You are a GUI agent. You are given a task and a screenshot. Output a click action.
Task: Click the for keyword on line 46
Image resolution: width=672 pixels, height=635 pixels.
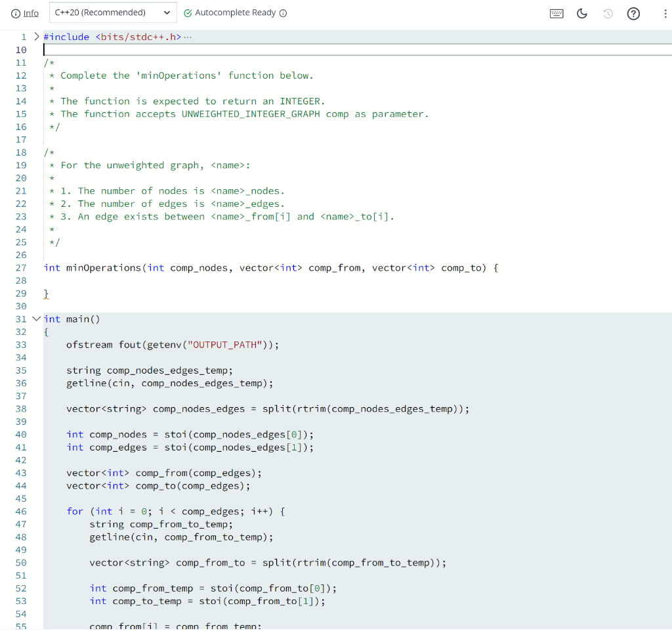75,511
